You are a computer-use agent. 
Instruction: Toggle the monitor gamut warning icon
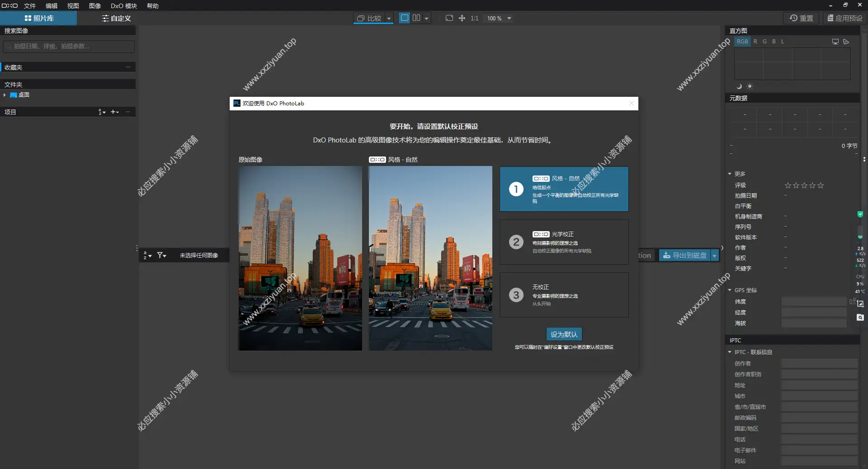point(835,42)
